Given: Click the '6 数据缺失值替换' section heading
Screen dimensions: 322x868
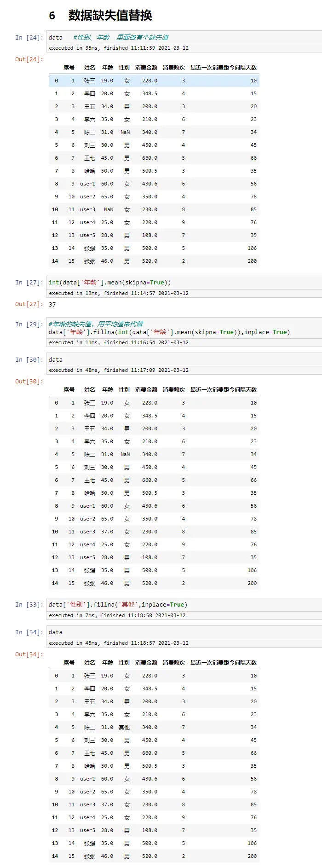Looking at the screenshot, I should [100, 16].
